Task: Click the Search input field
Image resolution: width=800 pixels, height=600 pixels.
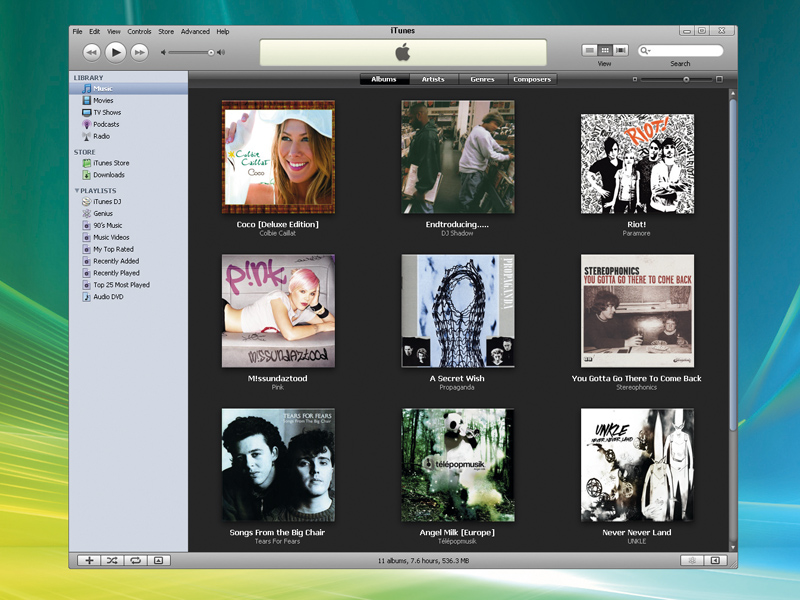Action: (x=681, y=51)
